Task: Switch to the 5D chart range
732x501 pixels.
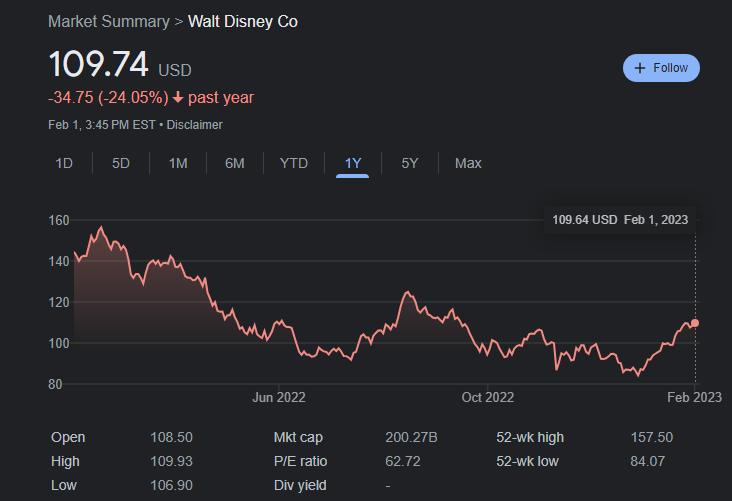Action: pyautogui.click(x=121, y=163)
